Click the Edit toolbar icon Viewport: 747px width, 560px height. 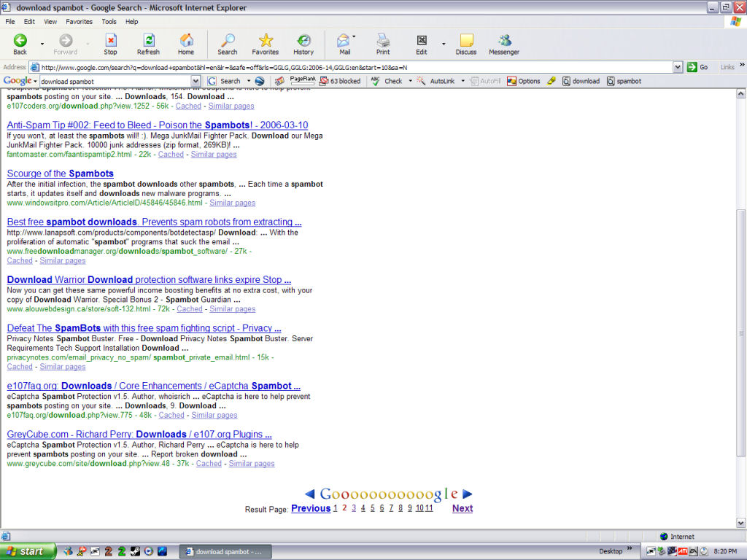click(x=422, y=44)
